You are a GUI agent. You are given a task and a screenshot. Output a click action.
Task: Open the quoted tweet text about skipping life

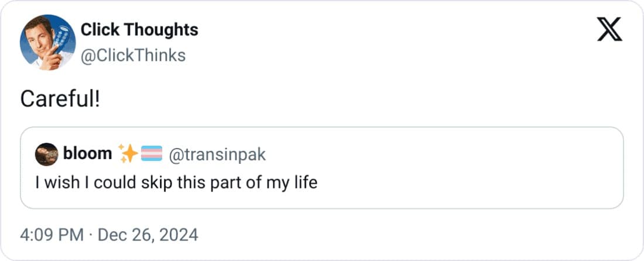176,183
